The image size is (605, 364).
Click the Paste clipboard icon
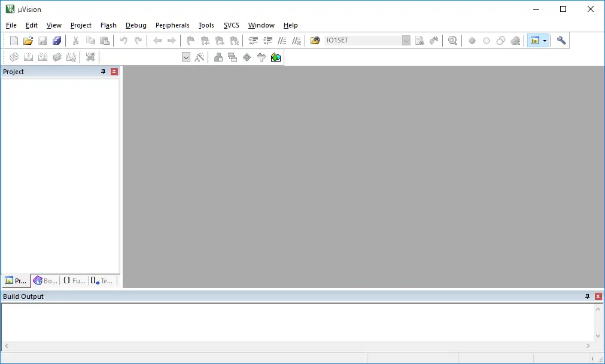click(x=105, y=41)
